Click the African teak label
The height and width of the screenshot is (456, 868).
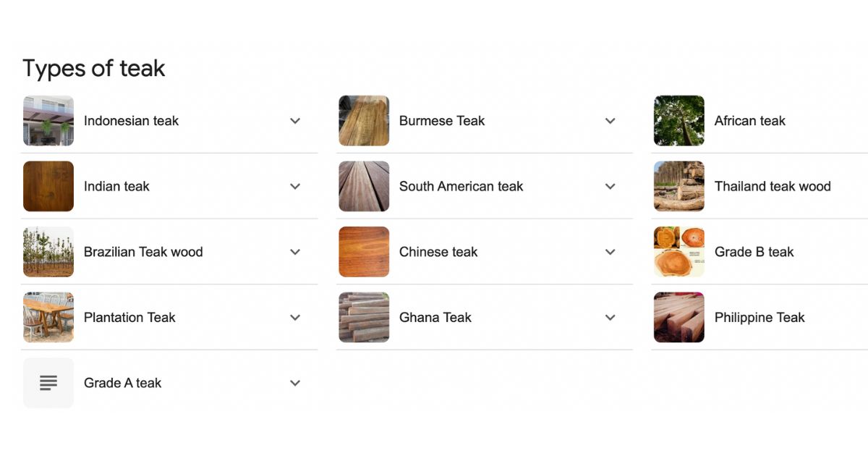tap(749, 120)
